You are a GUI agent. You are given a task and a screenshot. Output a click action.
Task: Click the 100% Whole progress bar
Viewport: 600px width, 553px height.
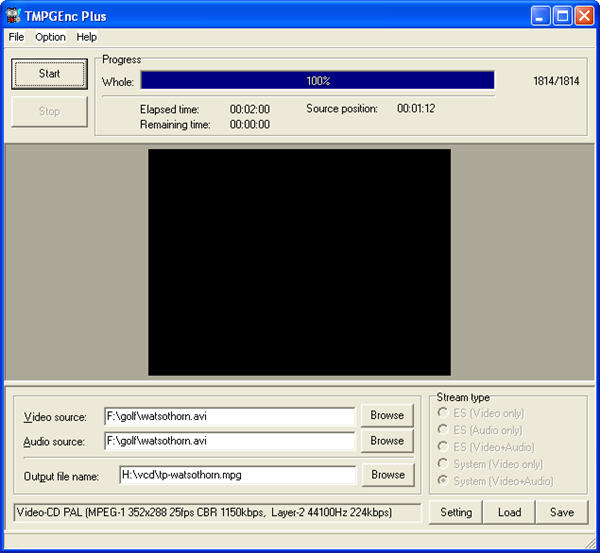click(x=317, y=80)
